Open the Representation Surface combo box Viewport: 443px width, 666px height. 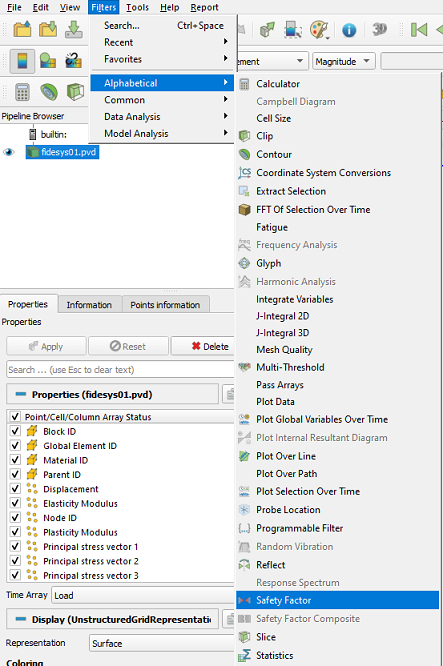(x=161, y=643)
